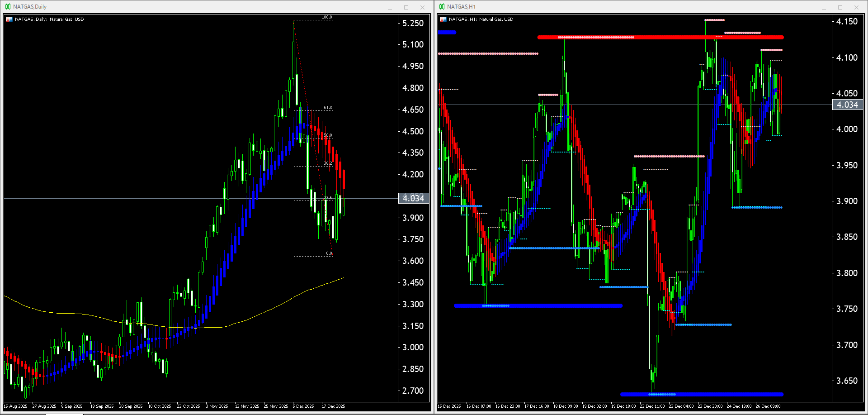Click the 0.0 Fibonacci level label
The image size is (868, 415).
[x=329, y=253]
